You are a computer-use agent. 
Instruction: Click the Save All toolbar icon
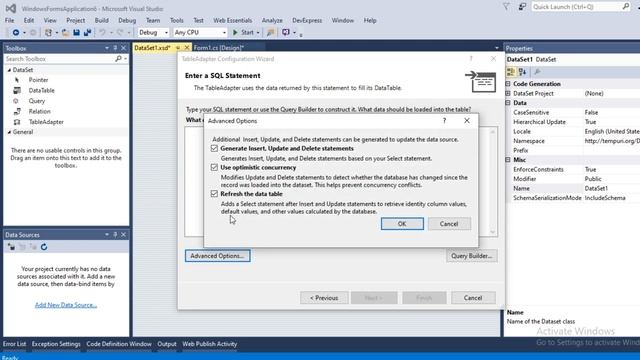tap(87, 32)
